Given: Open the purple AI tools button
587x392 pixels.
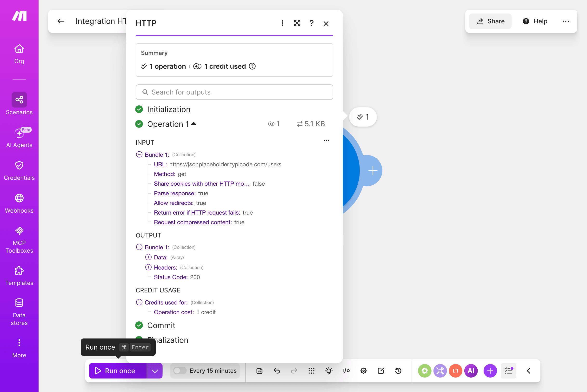Looking at the screenshot, I should [x=471, y=371].
